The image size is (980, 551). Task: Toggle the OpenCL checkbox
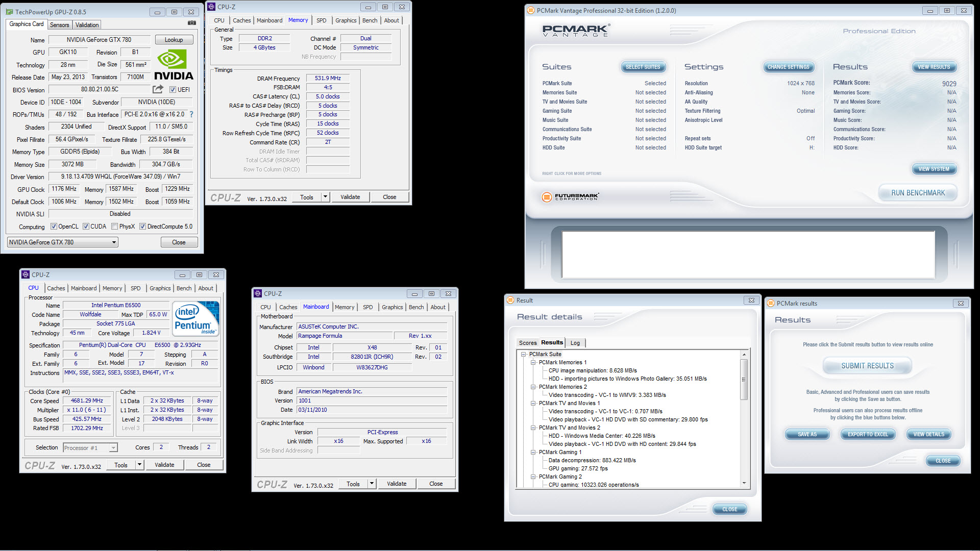point(54,227)
